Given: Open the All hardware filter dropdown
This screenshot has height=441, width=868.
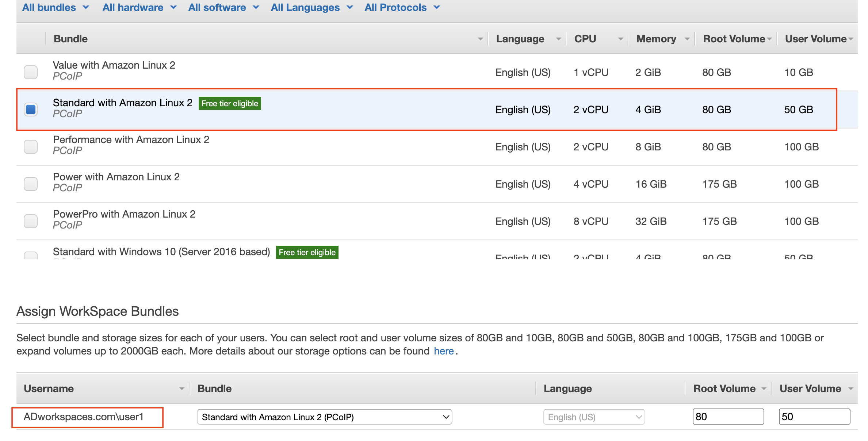Looking at the screenshot, I should pyautogui.click(x=139, y=7).
